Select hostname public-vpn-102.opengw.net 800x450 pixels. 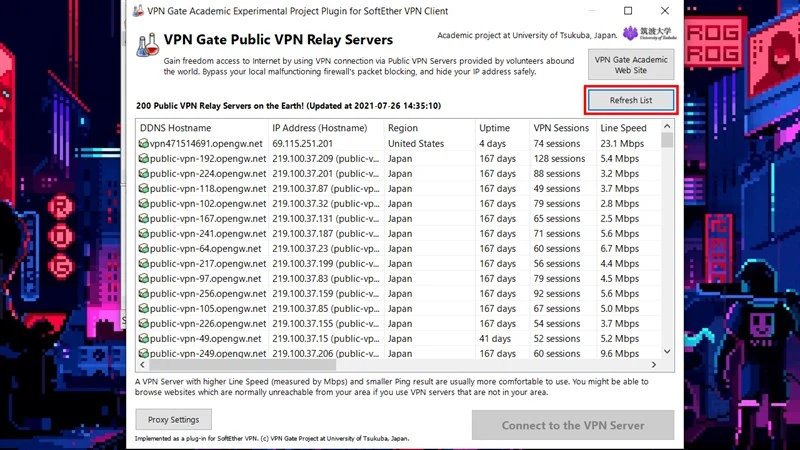pos(208,204)
